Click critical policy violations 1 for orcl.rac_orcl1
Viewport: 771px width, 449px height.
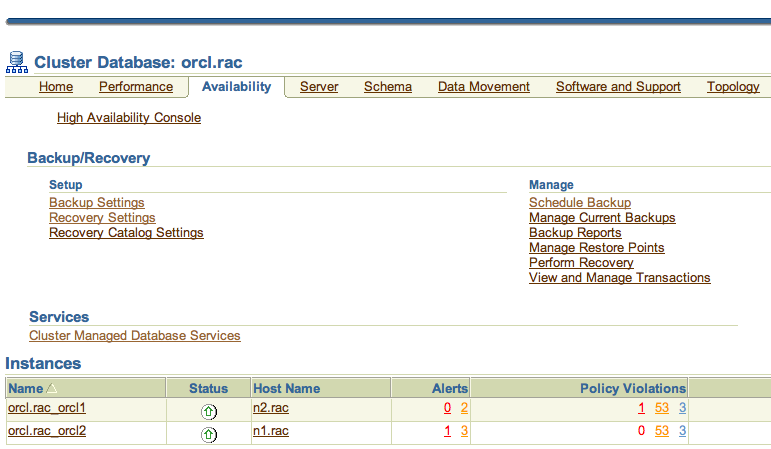641,408
